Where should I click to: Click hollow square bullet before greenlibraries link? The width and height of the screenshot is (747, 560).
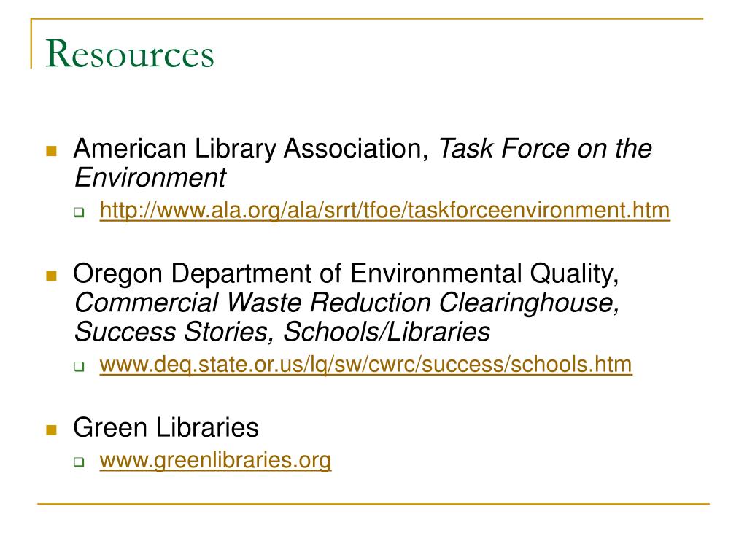pyautogui.click(x=79, y=462)
